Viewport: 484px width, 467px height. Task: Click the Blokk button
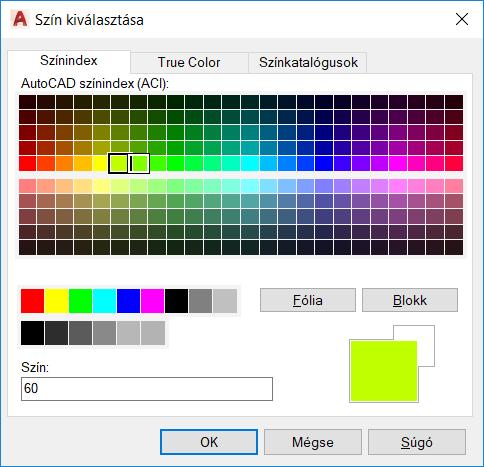tap(410, 300)
